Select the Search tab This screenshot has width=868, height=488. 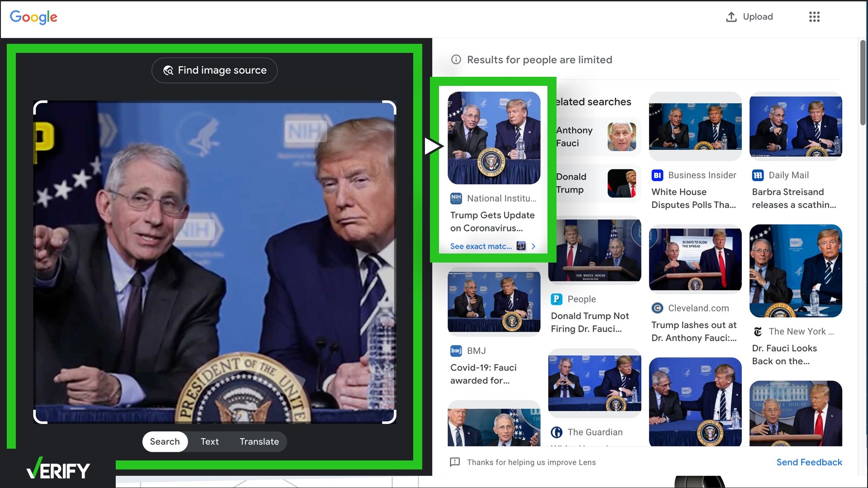coord(165,441)
